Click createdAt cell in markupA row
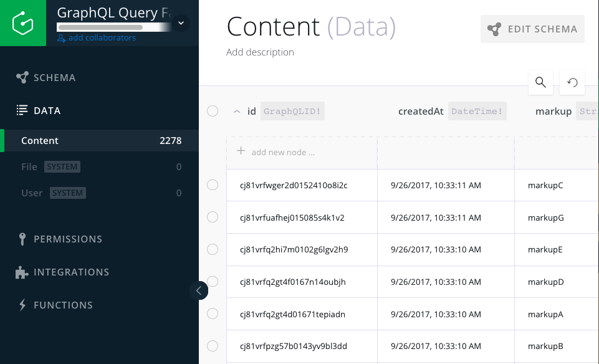 coord(446,314)
